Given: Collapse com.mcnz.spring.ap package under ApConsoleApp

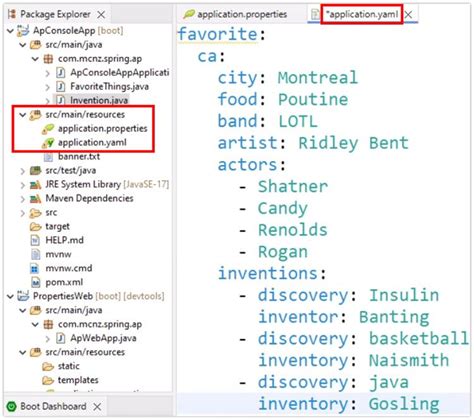Looking at the screenshot, I should coord(35,59).
